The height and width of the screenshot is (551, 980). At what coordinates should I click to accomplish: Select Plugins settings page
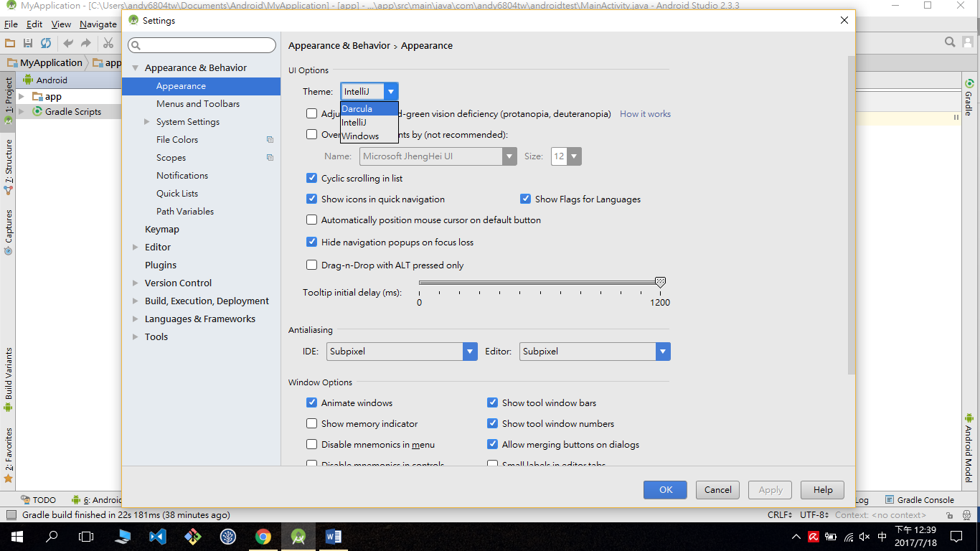pos(161,265)
